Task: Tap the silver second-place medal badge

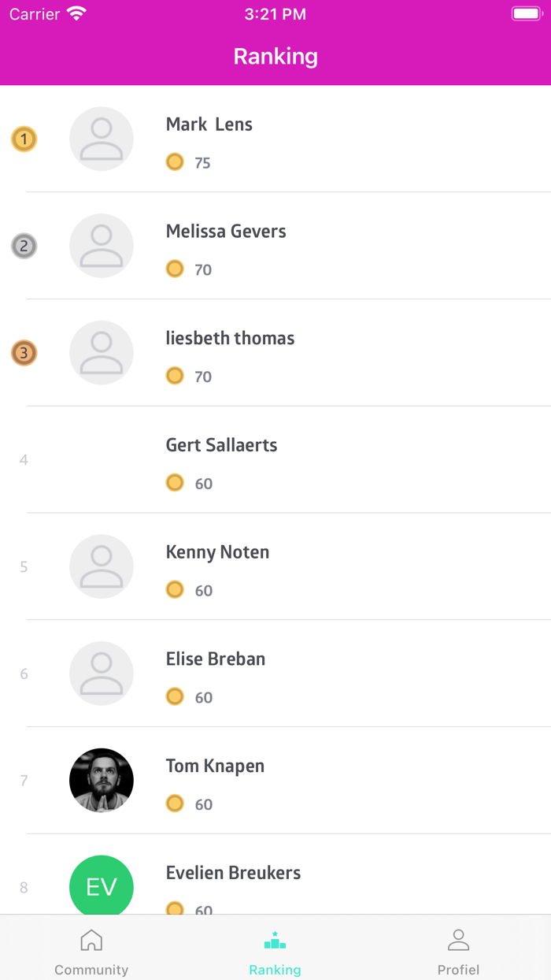Action: 24,247
